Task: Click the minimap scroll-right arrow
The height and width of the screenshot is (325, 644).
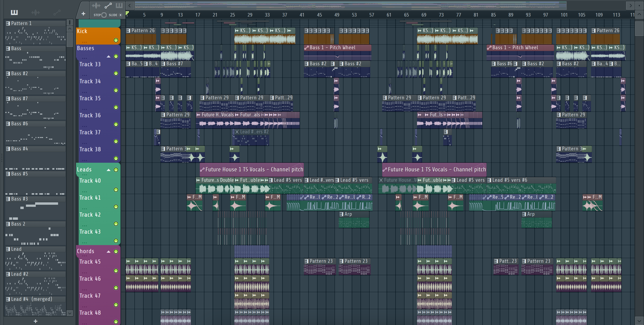Action: [x=631, y=5]
